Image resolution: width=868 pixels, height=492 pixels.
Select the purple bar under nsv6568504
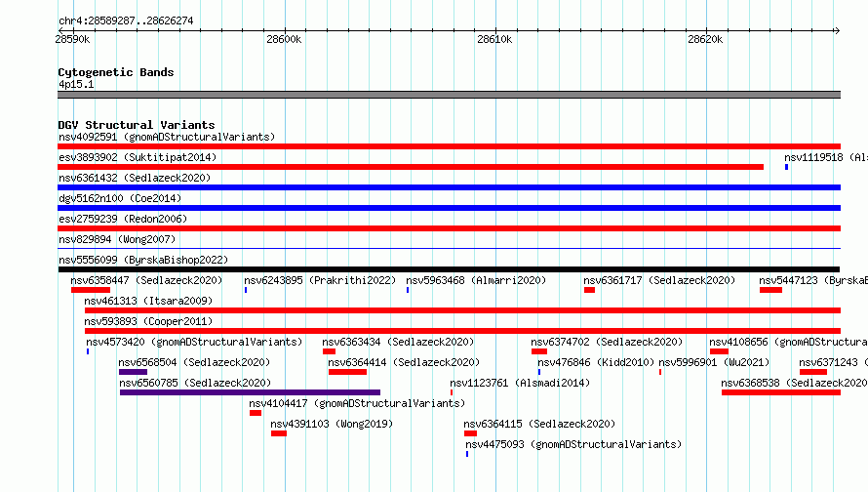133,372
